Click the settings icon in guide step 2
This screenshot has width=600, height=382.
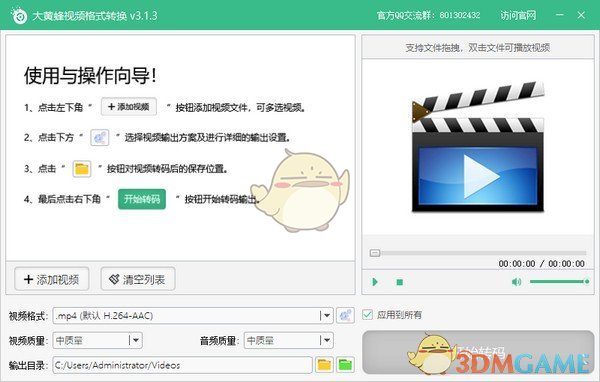(99, 137)
